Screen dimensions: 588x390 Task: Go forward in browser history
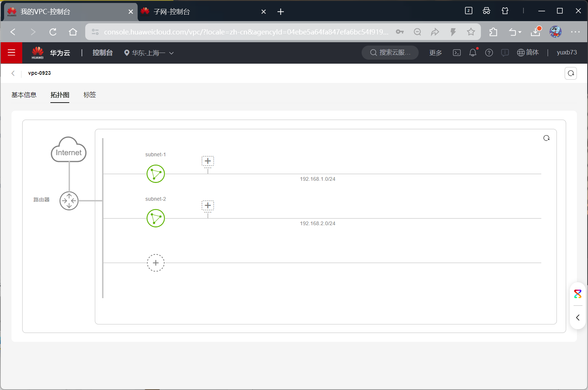click(x=33, y=32)
